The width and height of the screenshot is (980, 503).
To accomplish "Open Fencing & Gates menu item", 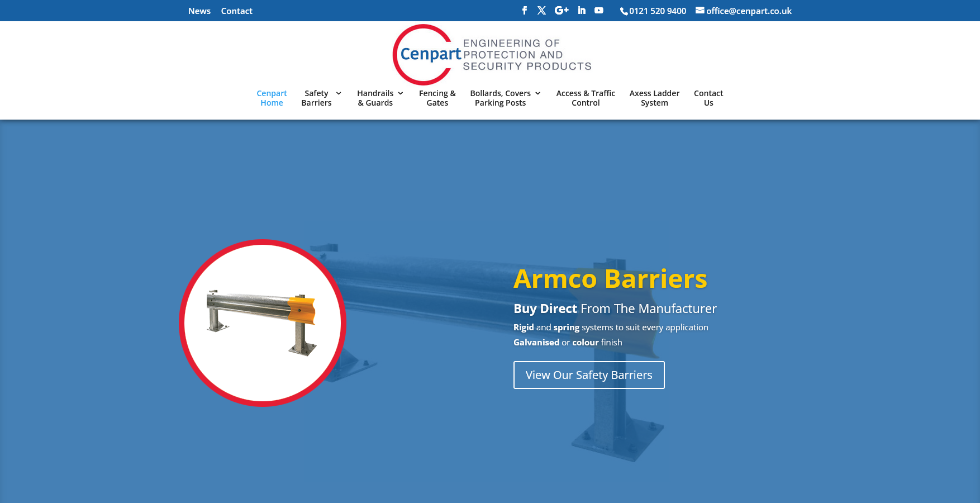I will pos(437,98).
